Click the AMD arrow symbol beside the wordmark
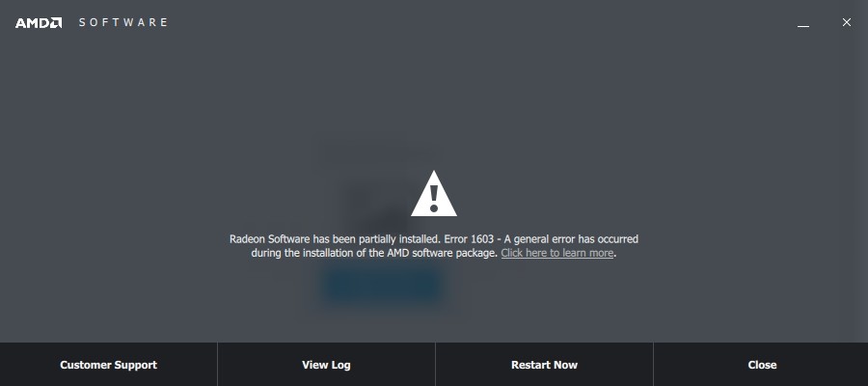Viewport: 868px width, 386px height. [56, 23]
